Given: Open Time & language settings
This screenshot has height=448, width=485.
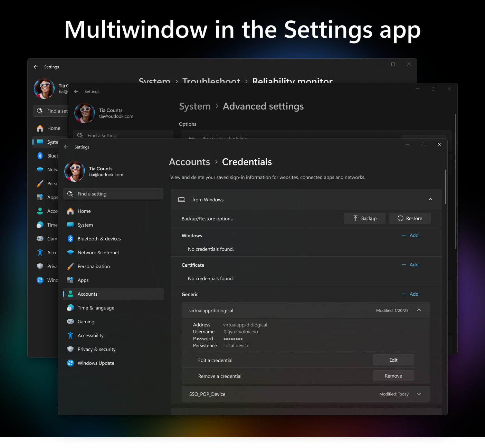Looking at the screenshot, I should 96,308.
